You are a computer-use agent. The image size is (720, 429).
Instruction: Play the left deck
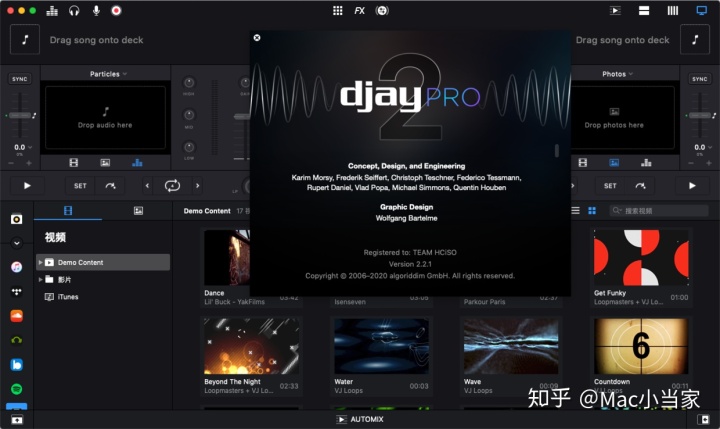[x=27, y=186]
